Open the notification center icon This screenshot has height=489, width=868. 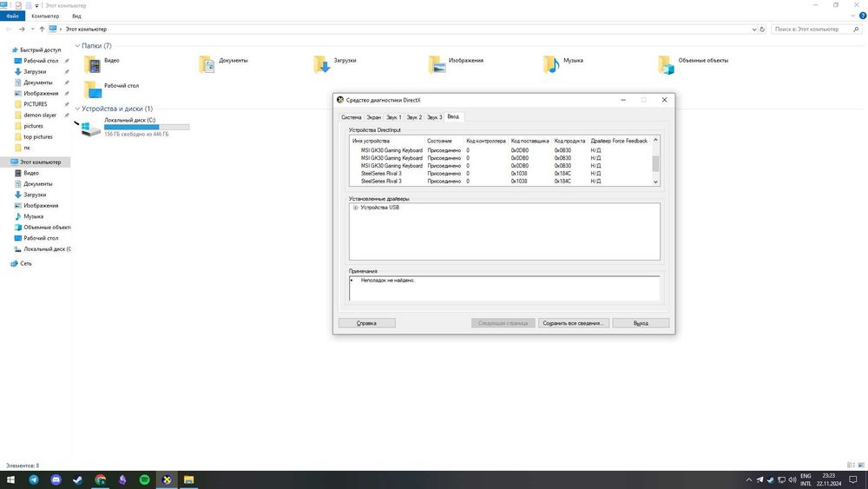(x=853, y=479)
